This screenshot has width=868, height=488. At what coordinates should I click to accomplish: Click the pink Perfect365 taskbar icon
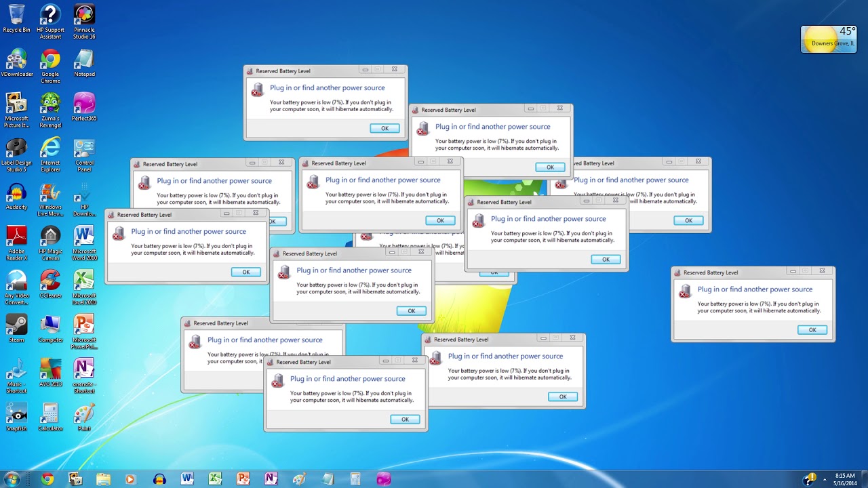pos(384,479)
